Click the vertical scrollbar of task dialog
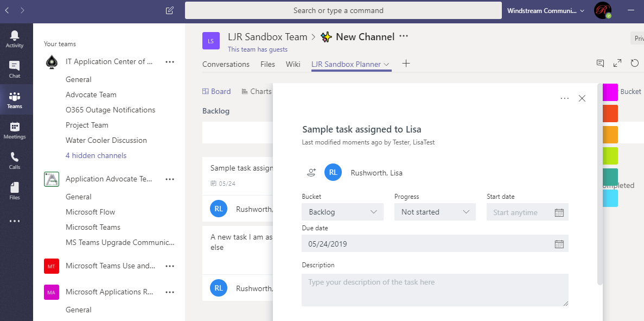This screenshot has height=321, width=644. pyautogui.click(x=600, y=185)
